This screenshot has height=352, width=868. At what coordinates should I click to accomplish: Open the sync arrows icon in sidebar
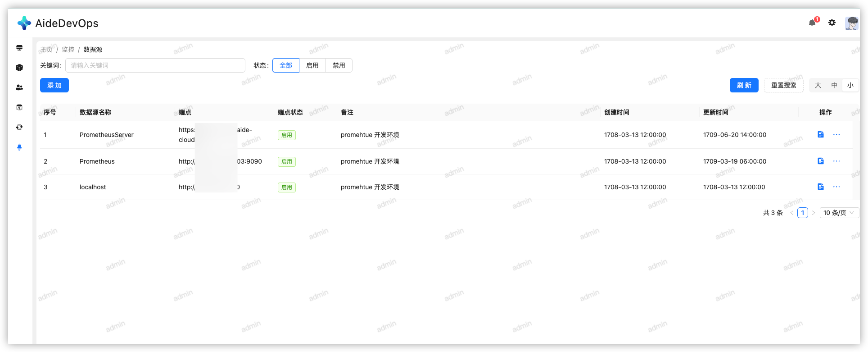click(x=19, y=127)
